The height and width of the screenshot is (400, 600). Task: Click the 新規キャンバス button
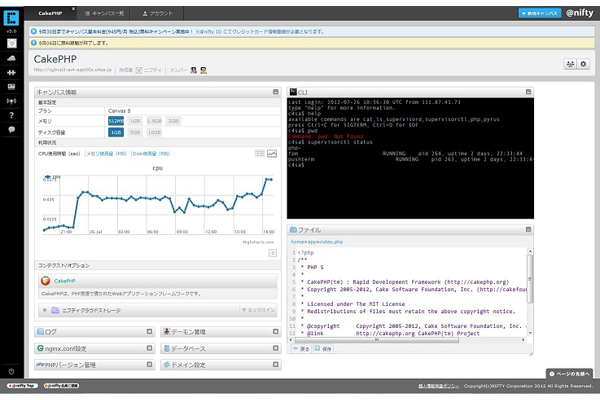click(x=540, y=14)
